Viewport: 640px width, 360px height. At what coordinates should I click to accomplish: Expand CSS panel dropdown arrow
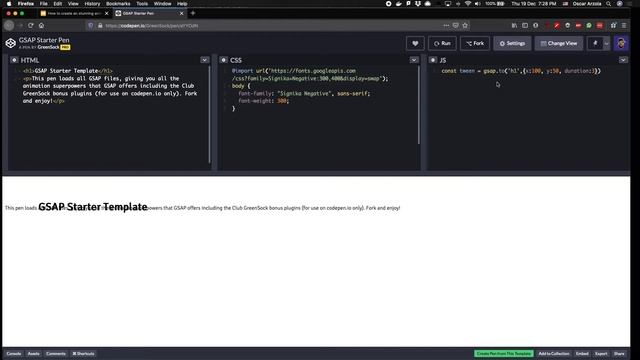point(414,60)
